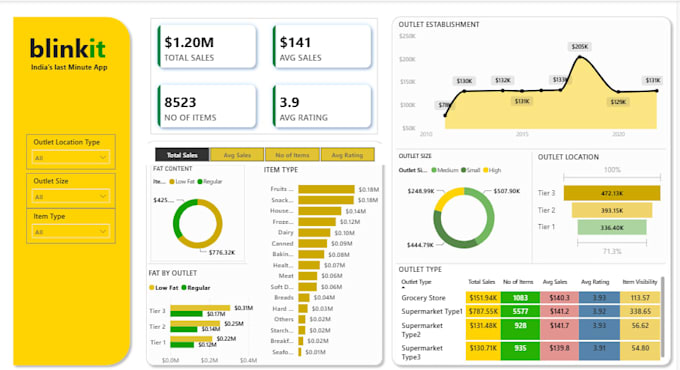Click High legend dot in Outlet Size
The width and height of the screenshot is (680, 370).
click(486, 170)
